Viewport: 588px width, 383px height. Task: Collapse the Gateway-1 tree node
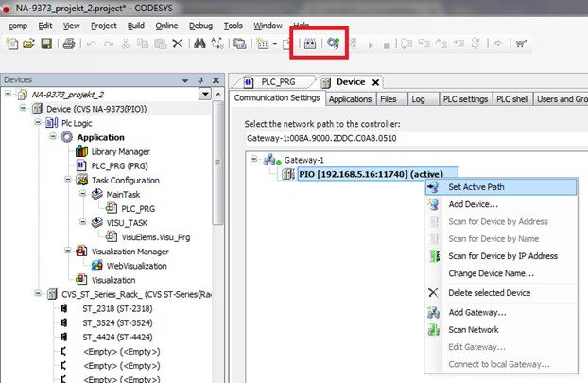pyautogui.click(x=254, y=159)
